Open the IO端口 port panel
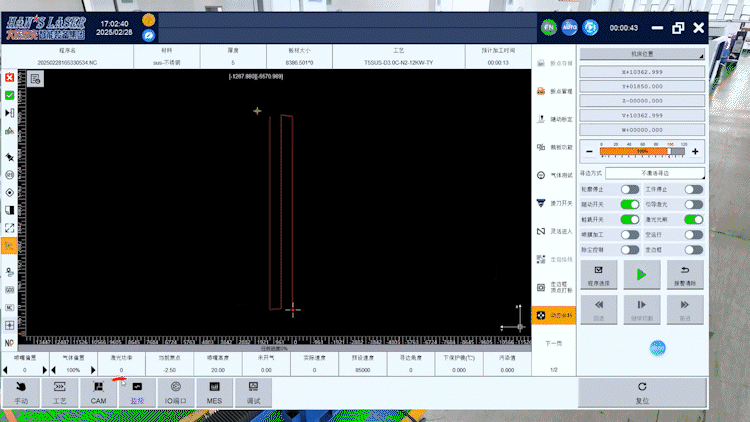 tap(176, 391)
